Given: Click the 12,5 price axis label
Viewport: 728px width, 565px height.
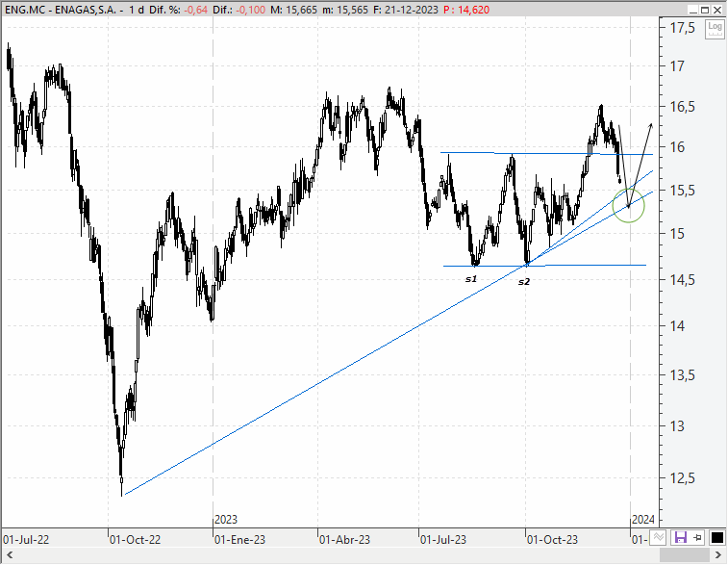Looking at the screenshot, I should [x=682, y=478].
